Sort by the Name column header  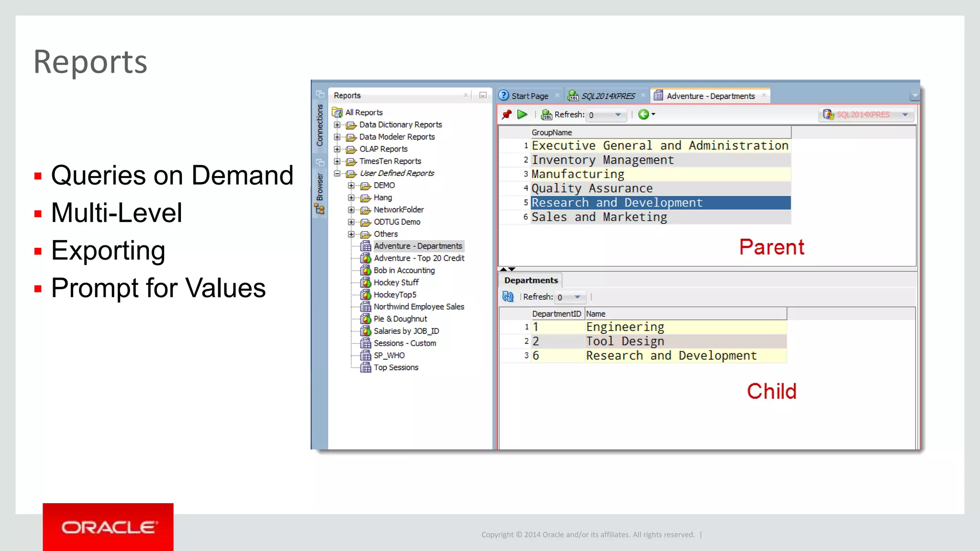pos(685,314)
